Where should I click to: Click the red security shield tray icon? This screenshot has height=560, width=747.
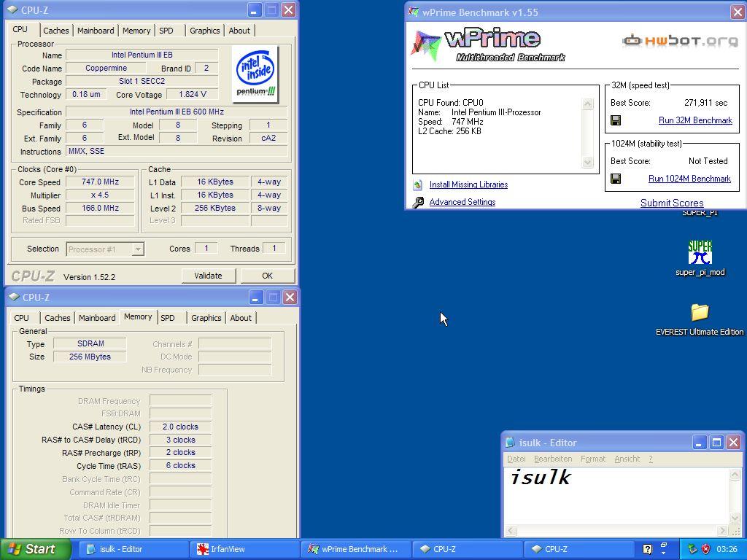pos(705,549)
